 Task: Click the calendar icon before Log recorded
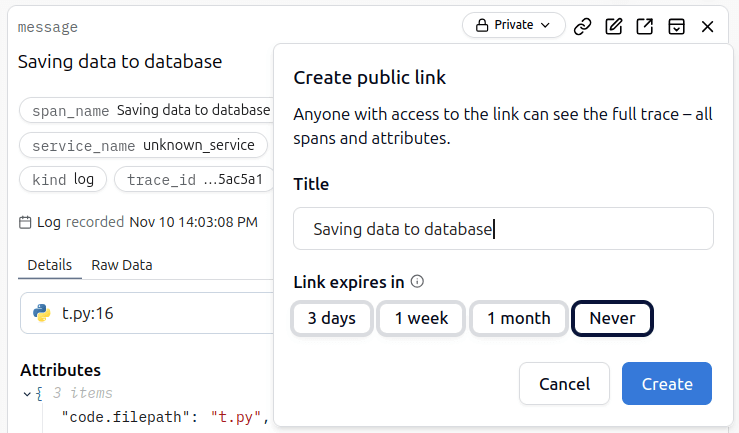point(25,222)
